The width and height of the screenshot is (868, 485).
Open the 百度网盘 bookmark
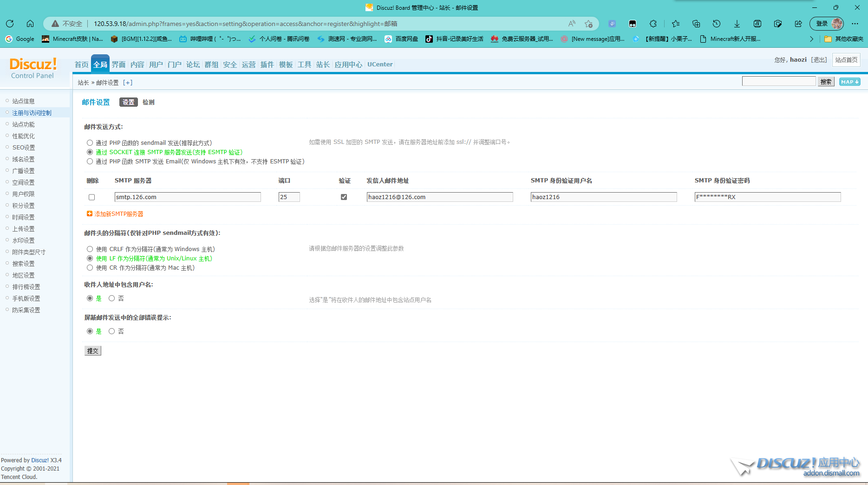401,39
